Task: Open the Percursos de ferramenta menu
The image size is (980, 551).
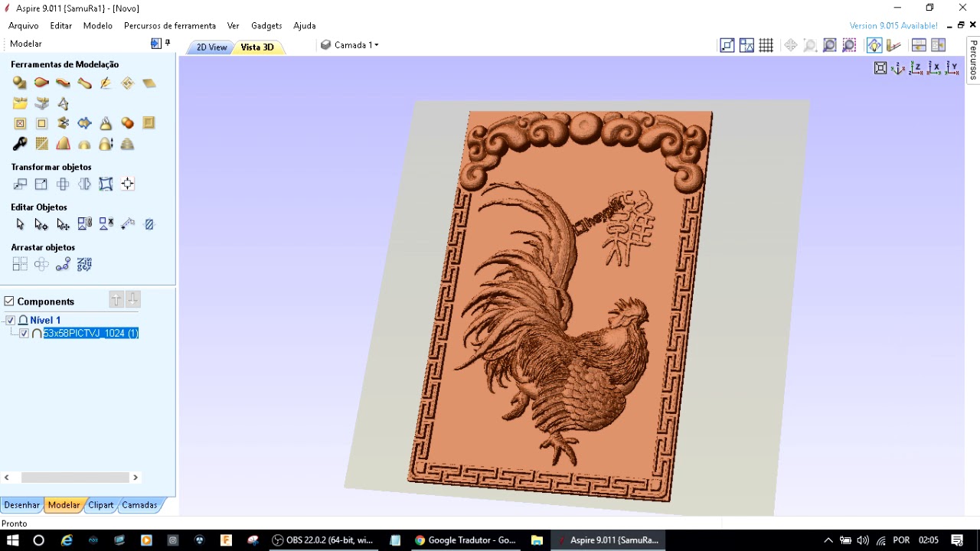Action: coord(170,25)
